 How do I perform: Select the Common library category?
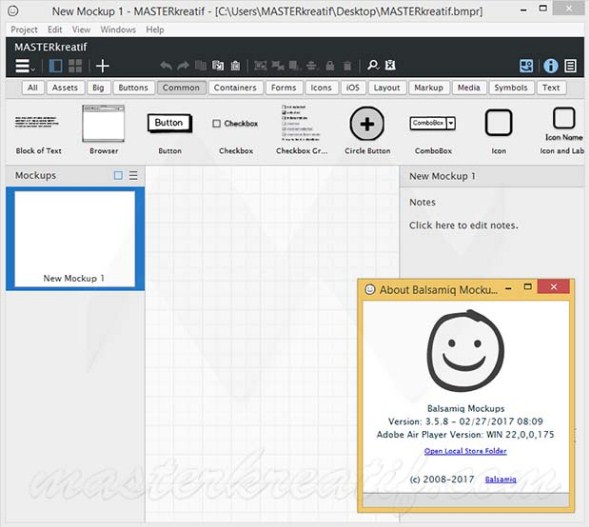click(x=181, y=88)
